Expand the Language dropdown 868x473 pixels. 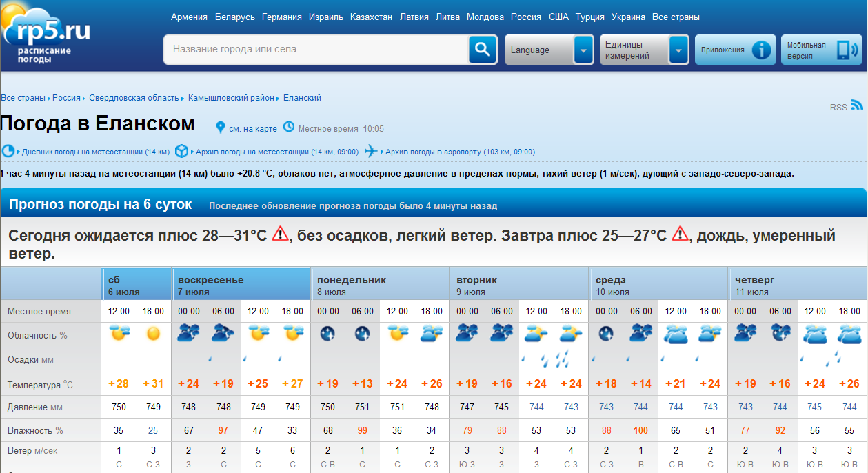pos(583,50)
